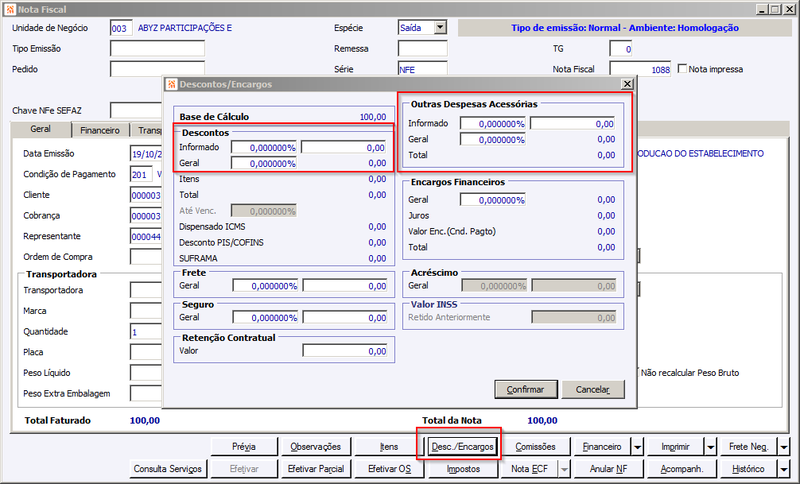800x484 pixels.
Task: Click Encargos Financeiros Geral percentage field
Action: coord(493,200)
